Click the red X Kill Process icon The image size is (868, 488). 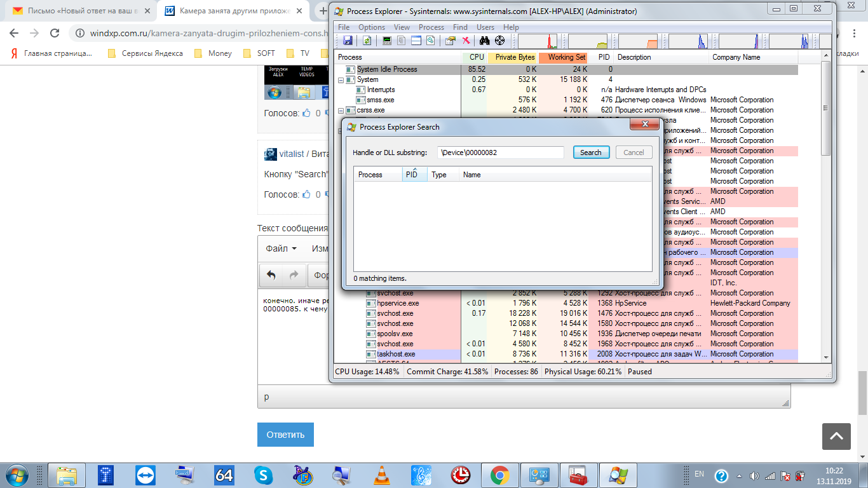(466, 41)
